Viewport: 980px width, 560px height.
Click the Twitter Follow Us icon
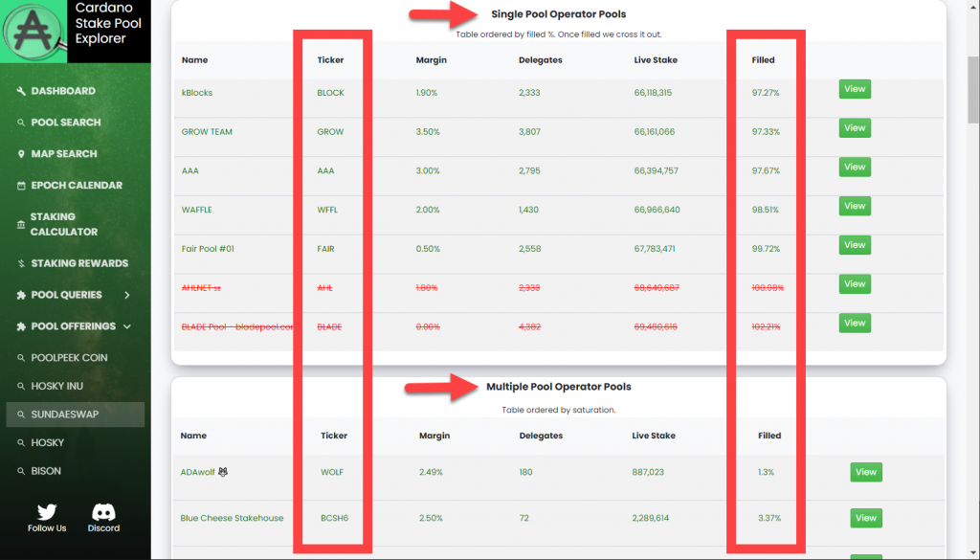click(x=47, y=512)
